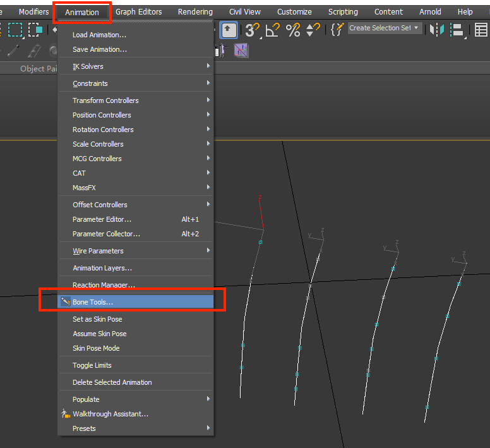This screenshot has width=490, height=448.
Task: Expand the MCG Controllers submenu
Action: click(x=136, y=159)
